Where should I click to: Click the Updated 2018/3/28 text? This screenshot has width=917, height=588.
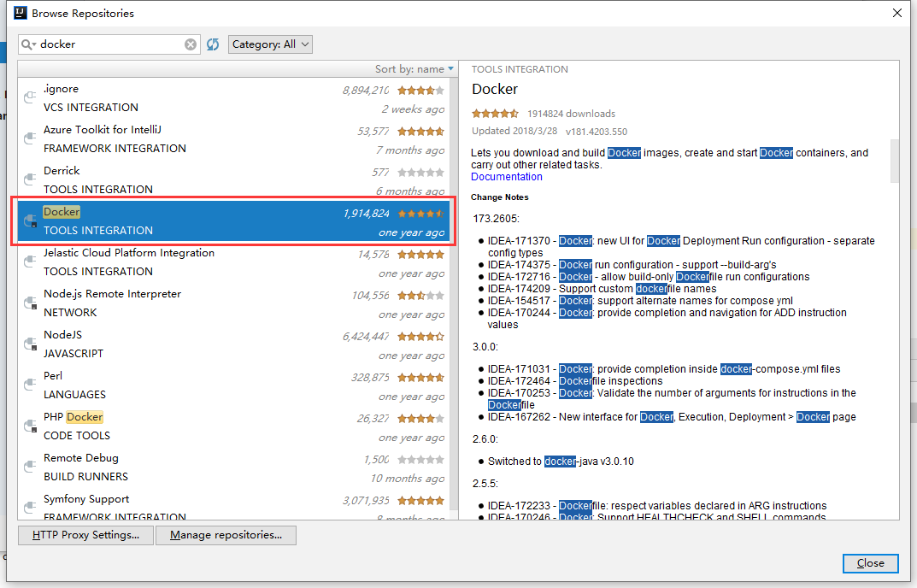point(514,131)
